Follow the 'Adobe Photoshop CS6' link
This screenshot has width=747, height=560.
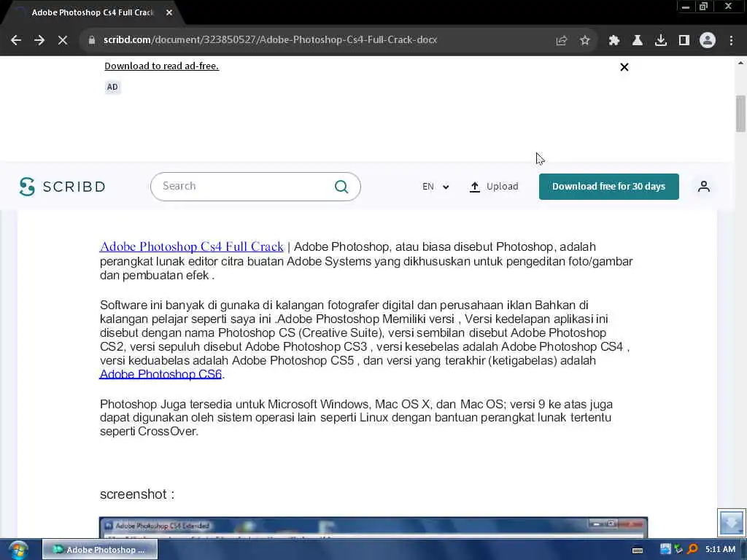pos(160,374)
